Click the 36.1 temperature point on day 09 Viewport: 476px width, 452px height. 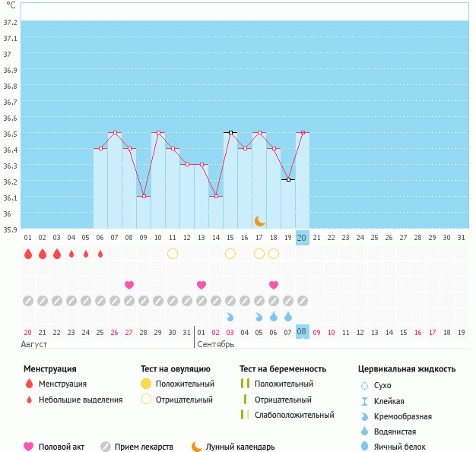pyautogui.click(x=144, y=196)
